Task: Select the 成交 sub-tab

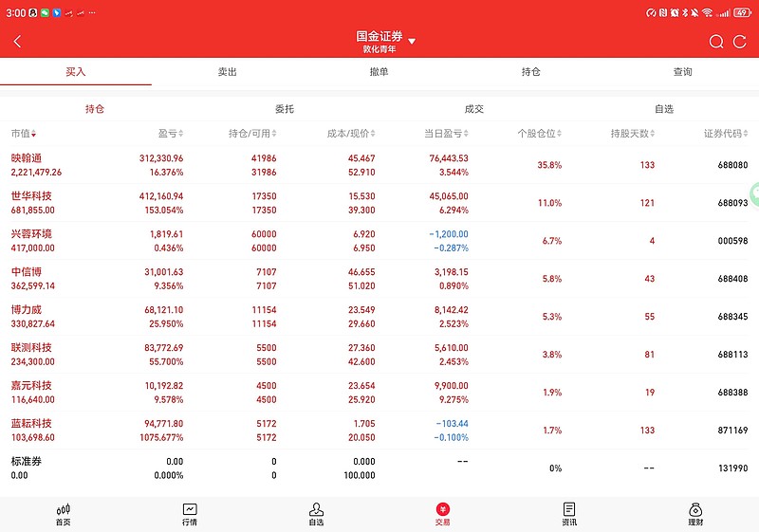Action: [473, 109]
